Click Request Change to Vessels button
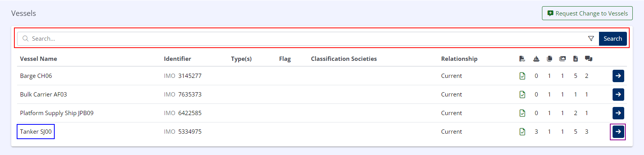The image size is (644, 155). pos(587,13)
